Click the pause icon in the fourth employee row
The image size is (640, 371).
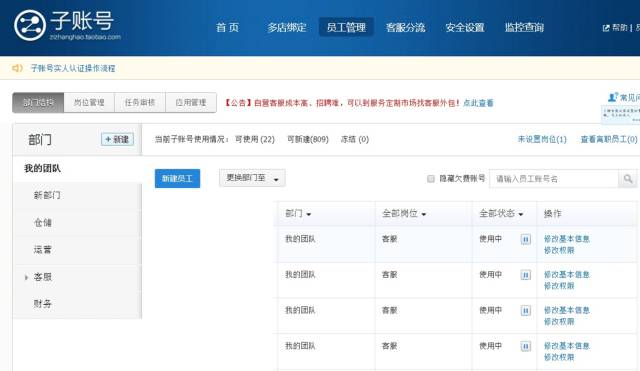[x=526, y=347]
